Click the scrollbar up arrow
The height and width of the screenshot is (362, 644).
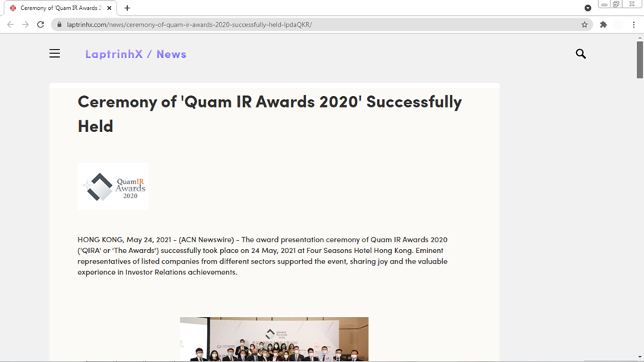(640, 38)
